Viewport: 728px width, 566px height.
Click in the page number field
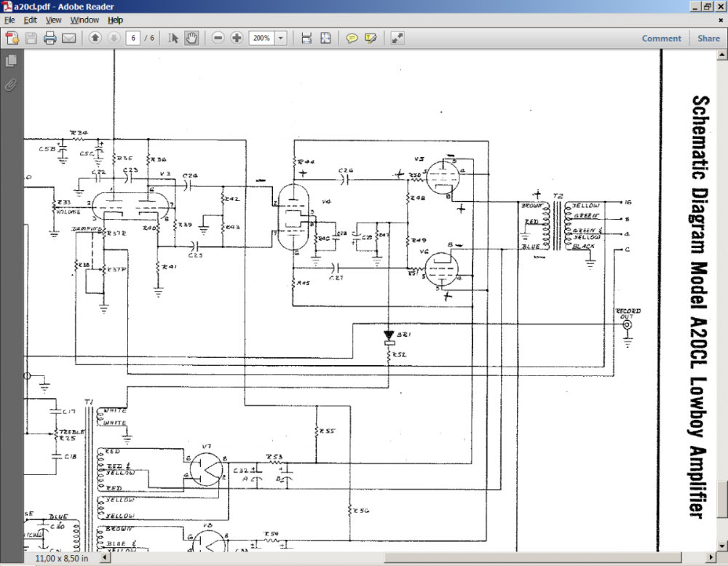pos(132,38)
